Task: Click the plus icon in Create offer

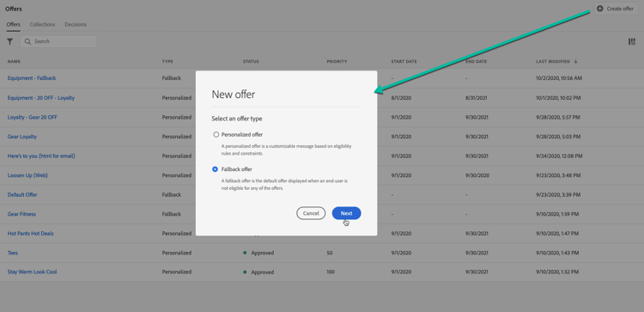Action: point(600,9)
